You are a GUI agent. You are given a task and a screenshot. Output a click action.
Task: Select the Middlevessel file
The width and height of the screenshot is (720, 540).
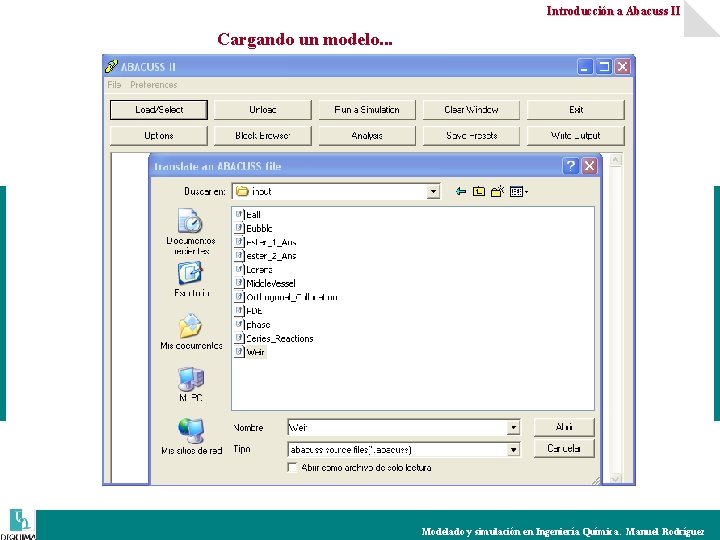(x=265, y=283)
